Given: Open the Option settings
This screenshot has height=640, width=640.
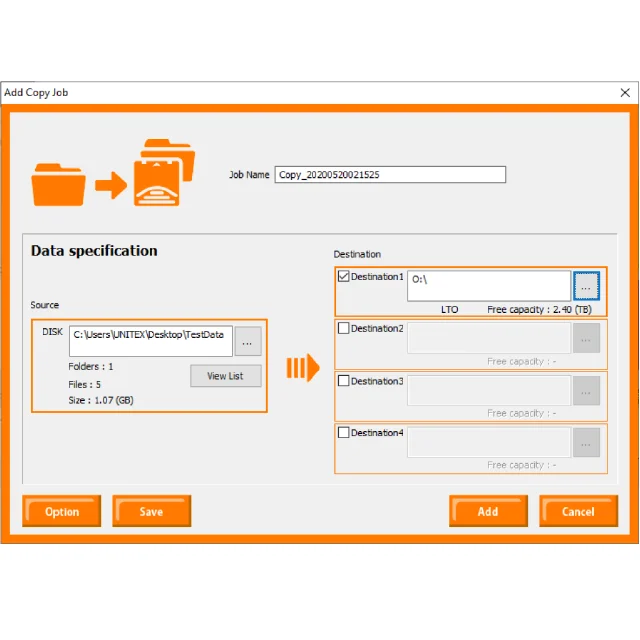Looking at the screenshot, I should (61, 511).
